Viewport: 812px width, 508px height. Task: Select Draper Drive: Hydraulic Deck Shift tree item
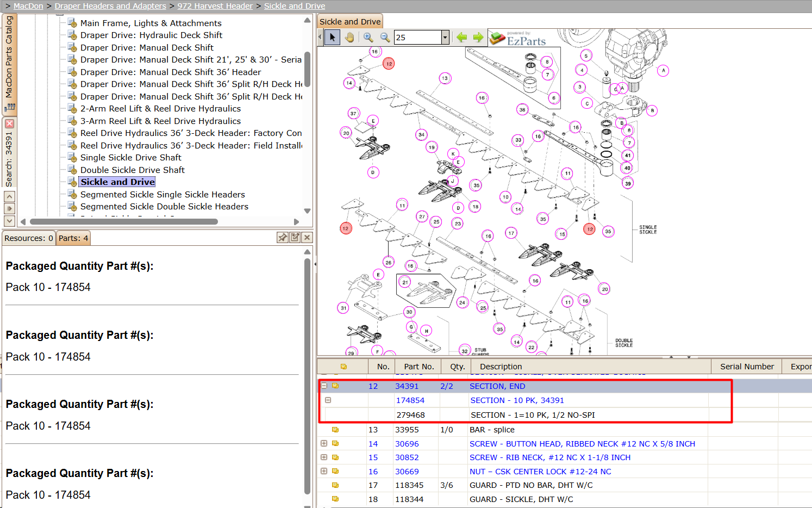tap(152, 35)
